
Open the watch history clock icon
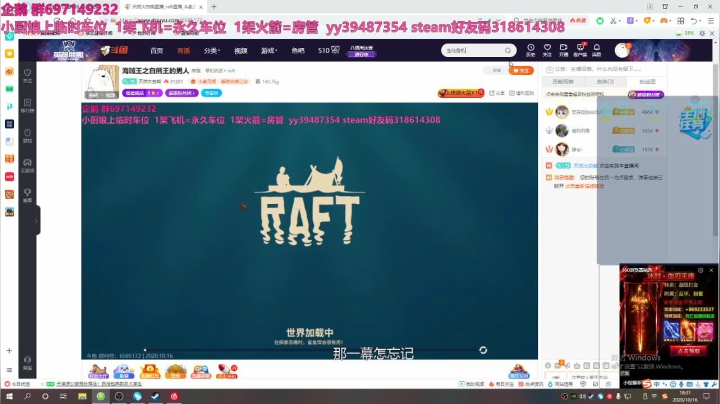[x=530, y=50]
